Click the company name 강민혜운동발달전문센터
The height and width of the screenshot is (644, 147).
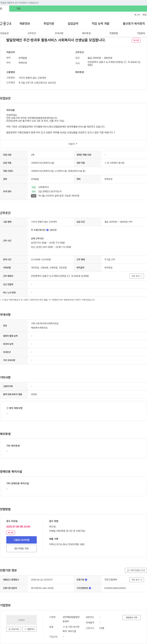click(x=71, y=619)
